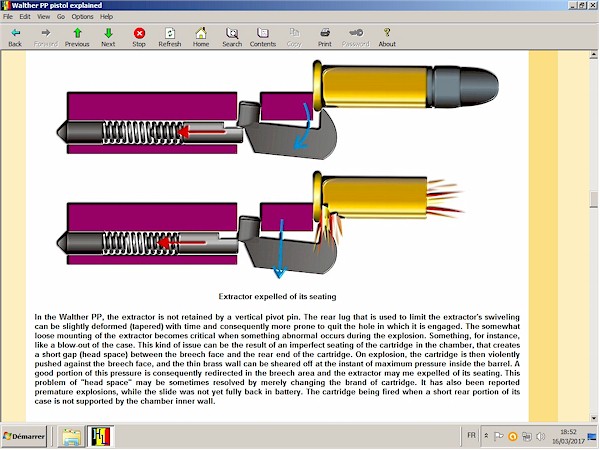Open the Options menu
The image size is (600, 450).
[82, 16]
